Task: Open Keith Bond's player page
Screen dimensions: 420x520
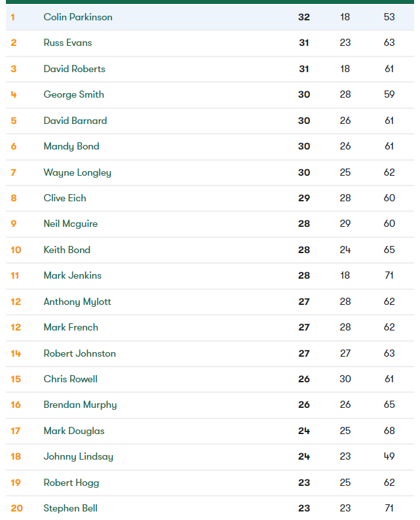Action: pos(67,250)
